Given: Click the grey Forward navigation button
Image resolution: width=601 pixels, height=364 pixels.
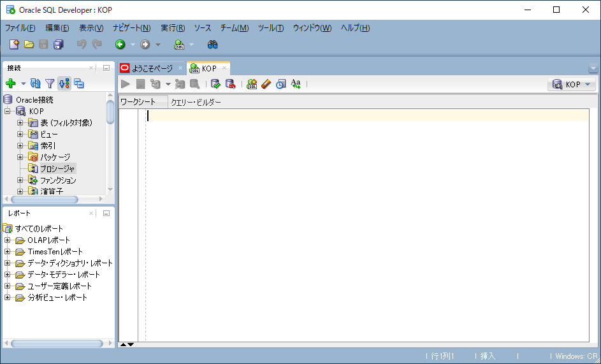Looking at the screenshot, I should coord(145,45).
